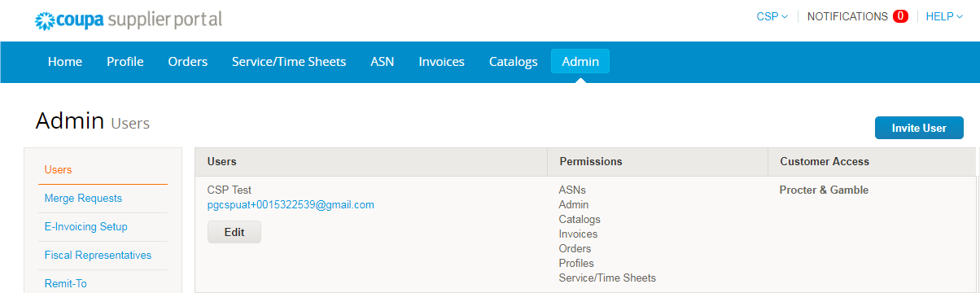980x293 pixels.
Task: Edit the CSP Test user
Action: 234,232
